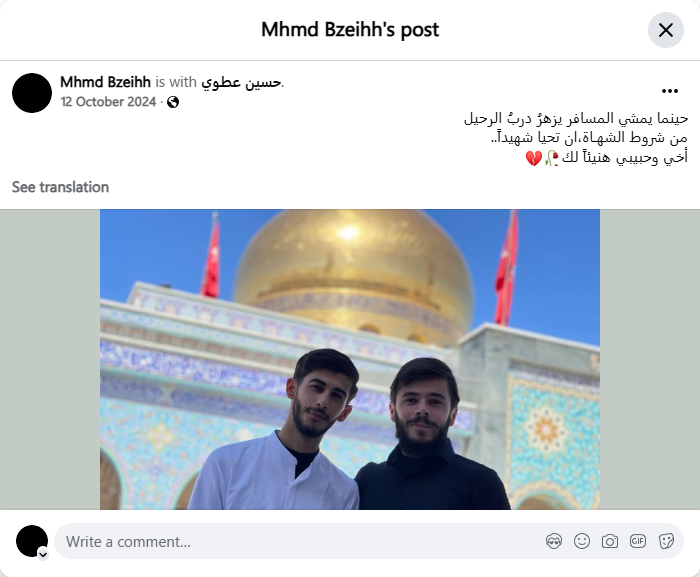
Task: Click the broken heart emoji in caption
Action: point(533,158)
